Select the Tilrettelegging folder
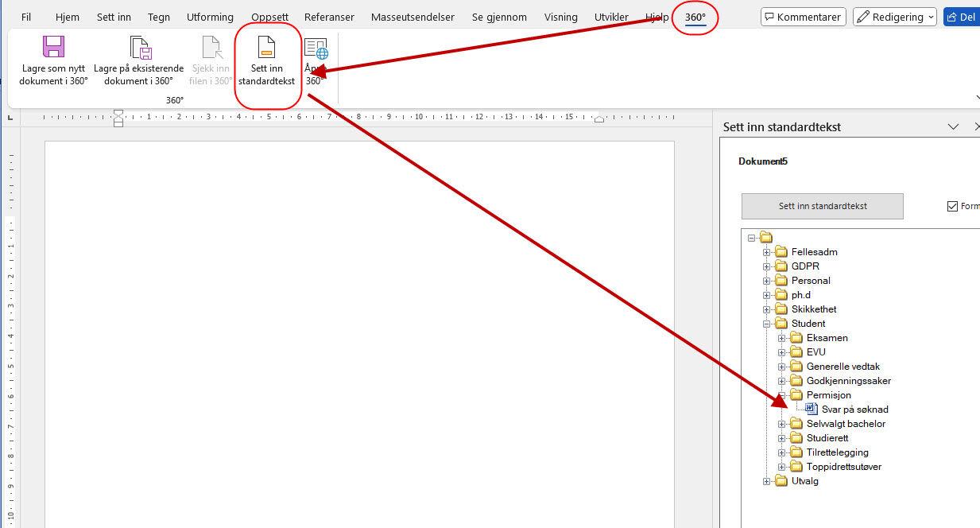 point(830,452)
